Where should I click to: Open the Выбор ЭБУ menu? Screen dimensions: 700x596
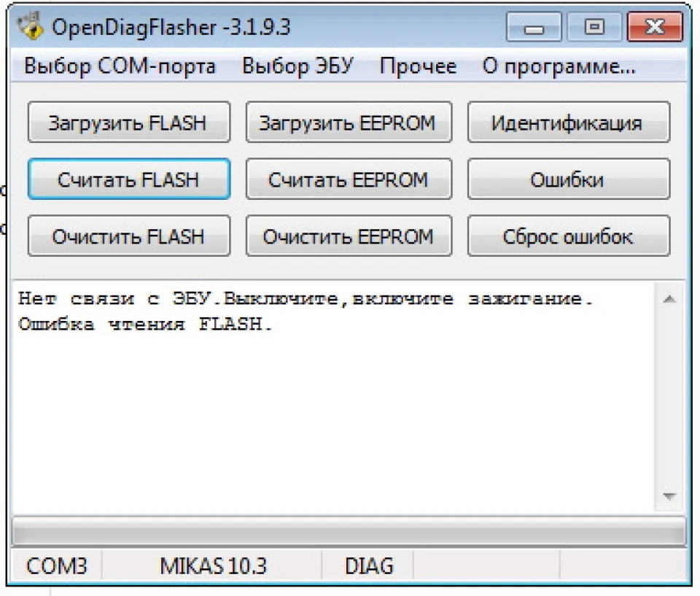tap(297, 66)
